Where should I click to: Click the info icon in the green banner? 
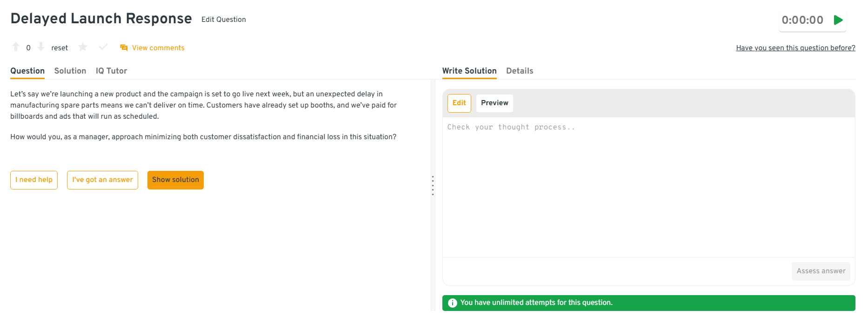[x=452, y=303]
